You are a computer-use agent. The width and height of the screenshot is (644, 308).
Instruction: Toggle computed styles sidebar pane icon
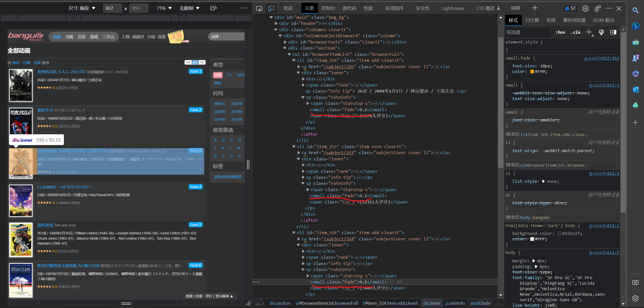pyautogui.click(x=613, y=32)
